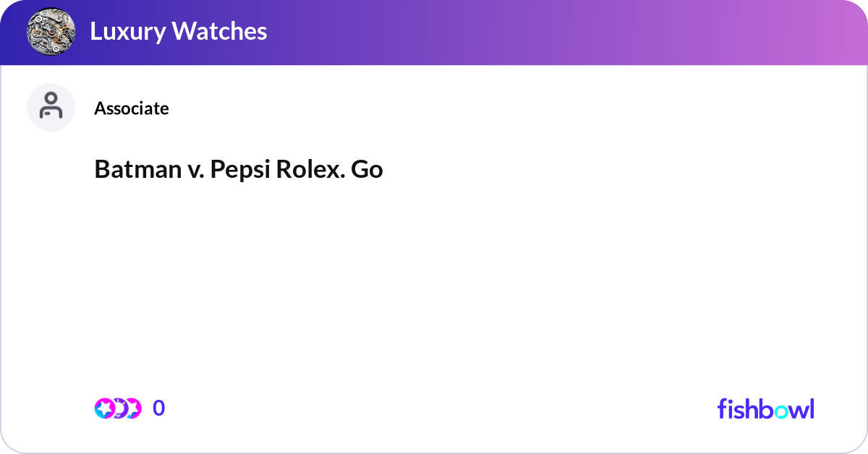Tap the rightmost pink star reaction icon
The height and width of the screenshot is (454, 868).
(x=136, y=408)
